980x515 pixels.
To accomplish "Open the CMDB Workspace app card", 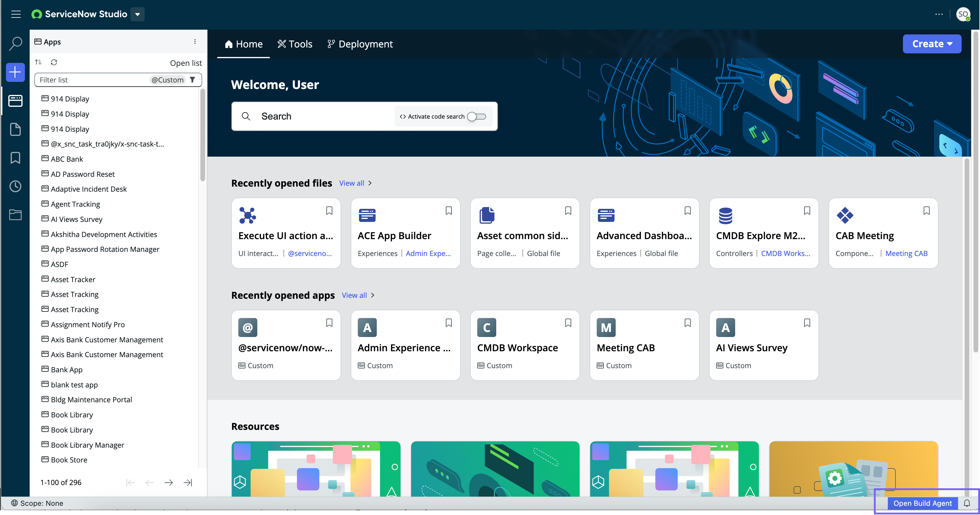I will [525, 345].
